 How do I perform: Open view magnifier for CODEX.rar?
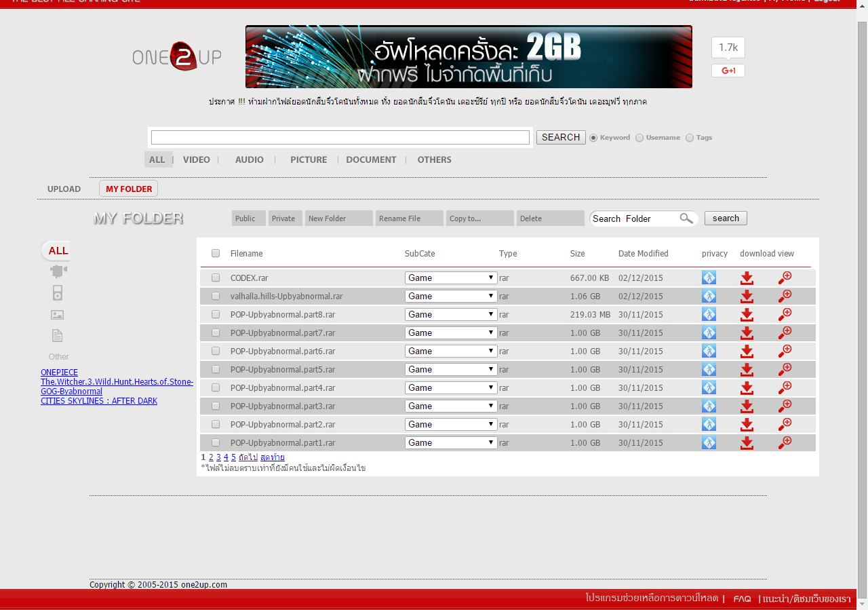[x=785, y=278]
